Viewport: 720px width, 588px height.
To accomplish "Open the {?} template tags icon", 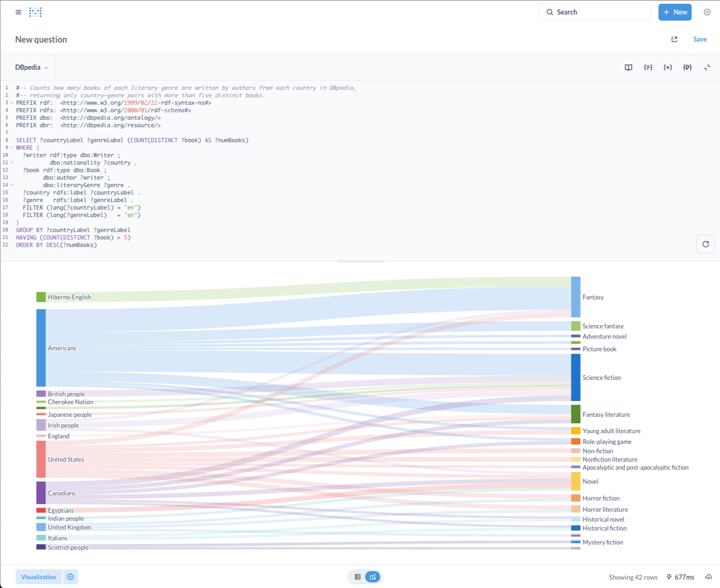I will [687, 67].
